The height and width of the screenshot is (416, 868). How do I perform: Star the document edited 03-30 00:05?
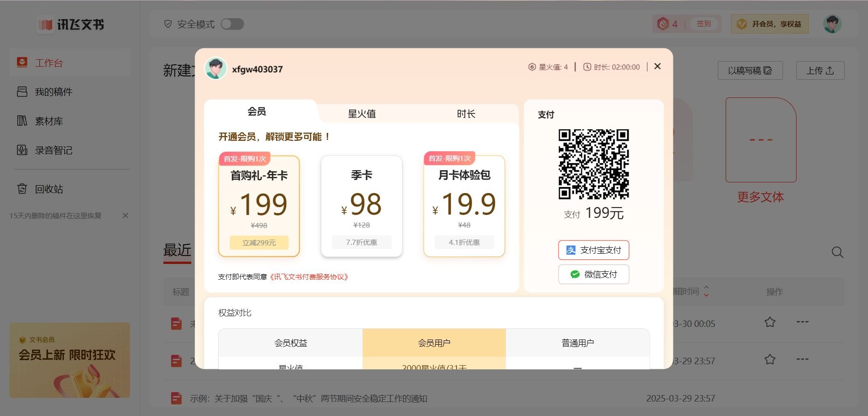[770, 322]
